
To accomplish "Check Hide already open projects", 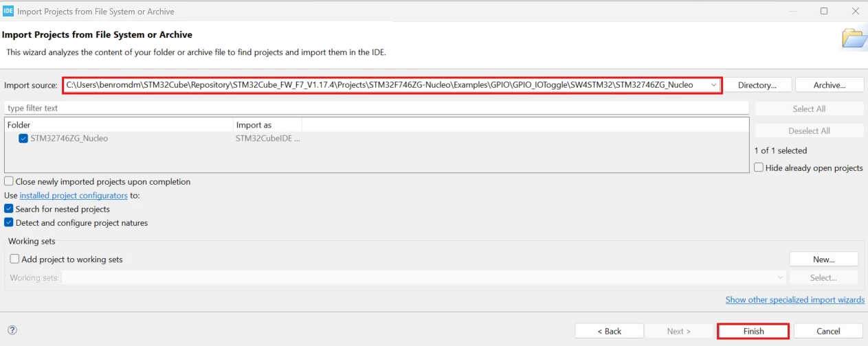I will pos(759,168).
